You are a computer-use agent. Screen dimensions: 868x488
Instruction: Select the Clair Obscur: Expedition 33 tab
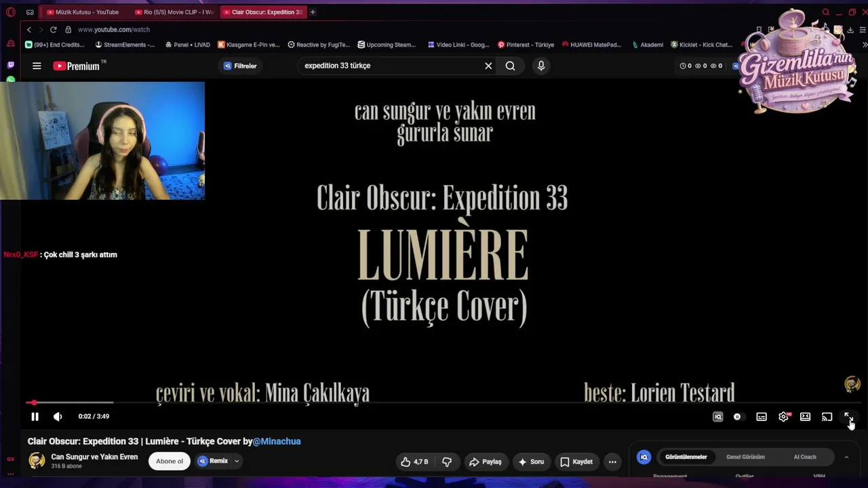pos(264,12)
